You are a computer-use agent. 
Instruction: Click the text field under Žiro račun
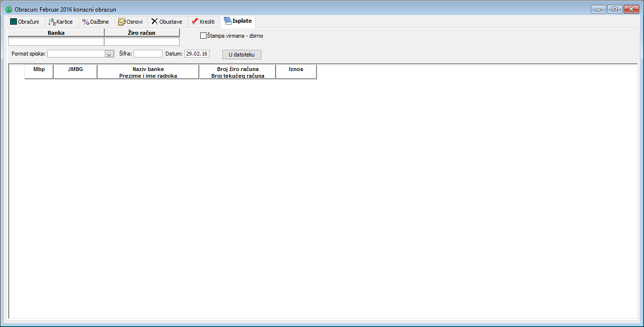point(142,42)
